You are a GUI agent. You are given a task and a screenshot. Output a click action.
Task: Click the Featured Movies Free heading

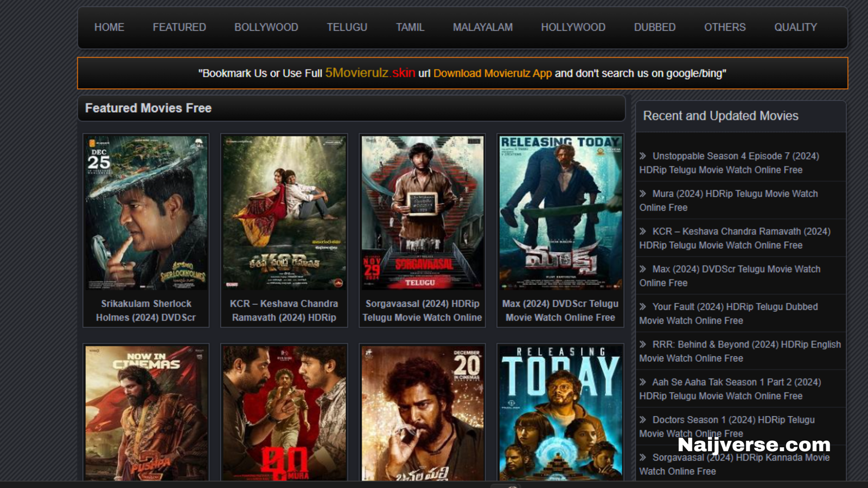coord(148,108)
